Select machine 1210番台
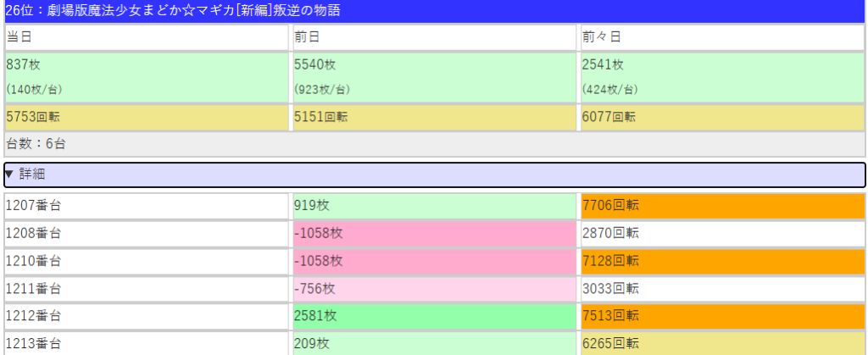 coord(147,261)
